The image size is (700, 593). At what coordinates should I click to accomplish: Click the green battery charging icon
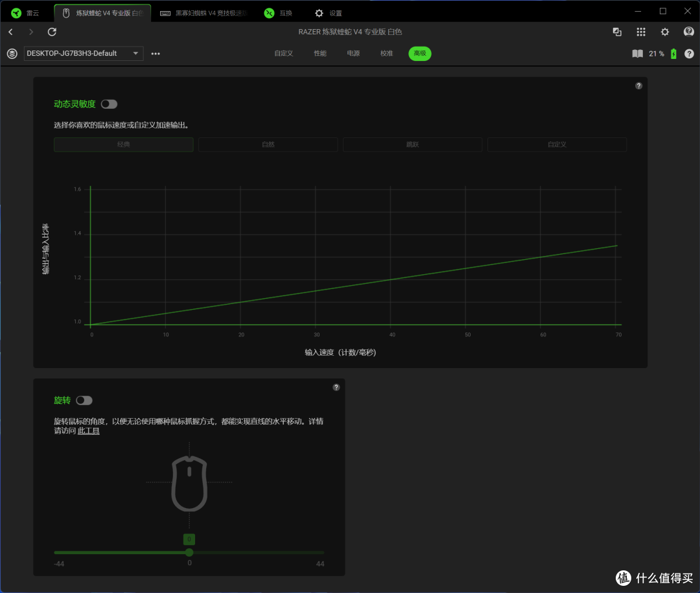673,54
